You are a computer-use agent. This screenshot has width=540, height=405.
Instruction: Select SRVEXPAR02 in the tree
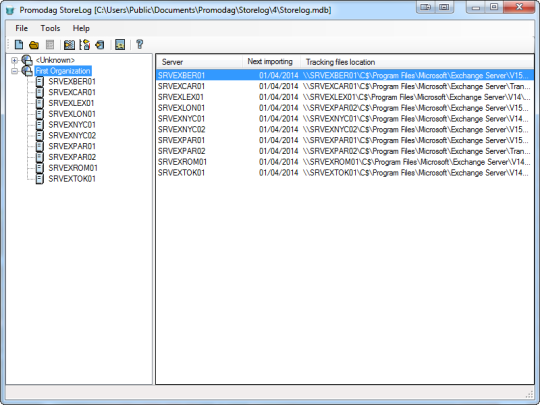pyautogui.click(x=72, y=157)
